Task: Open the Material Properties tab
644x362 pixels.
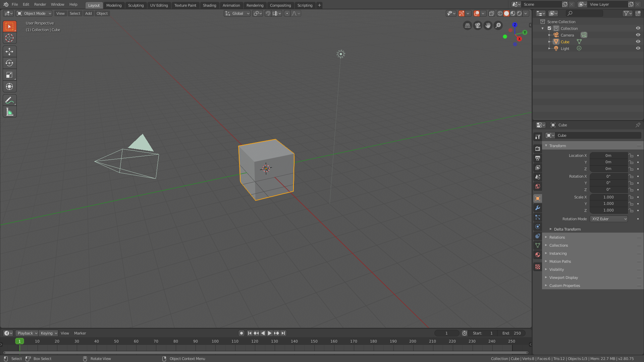Action: tap(537, 254)
